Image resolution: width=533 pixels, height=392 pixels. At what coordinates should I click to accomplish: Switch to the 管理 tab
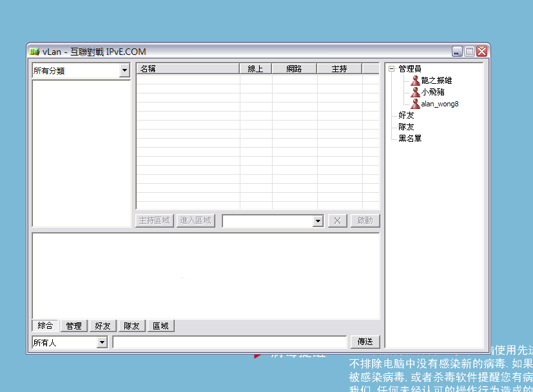pos(73,326)
